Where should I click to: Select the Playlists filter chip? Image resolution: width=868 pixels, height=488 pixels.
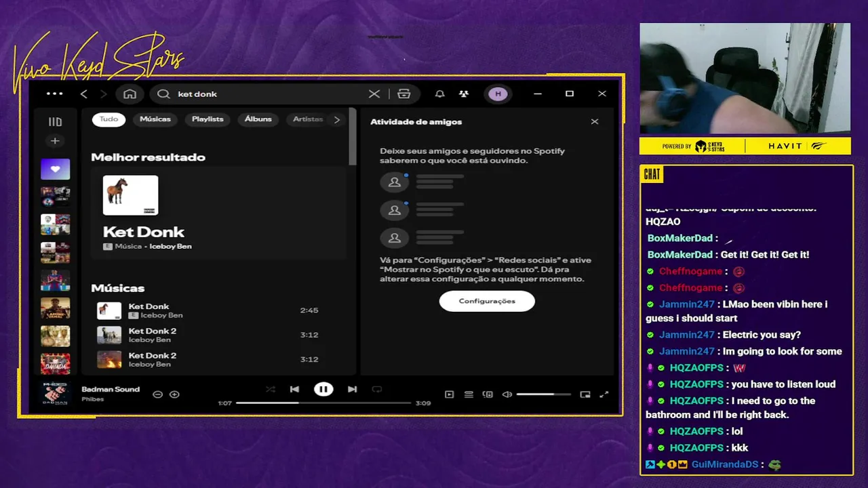coord(208,119)
